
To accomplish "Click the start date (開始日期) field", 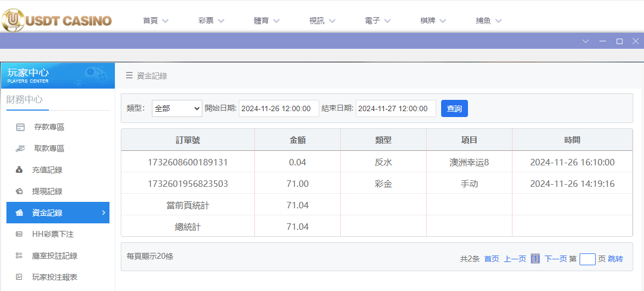I will pos(279,108).
